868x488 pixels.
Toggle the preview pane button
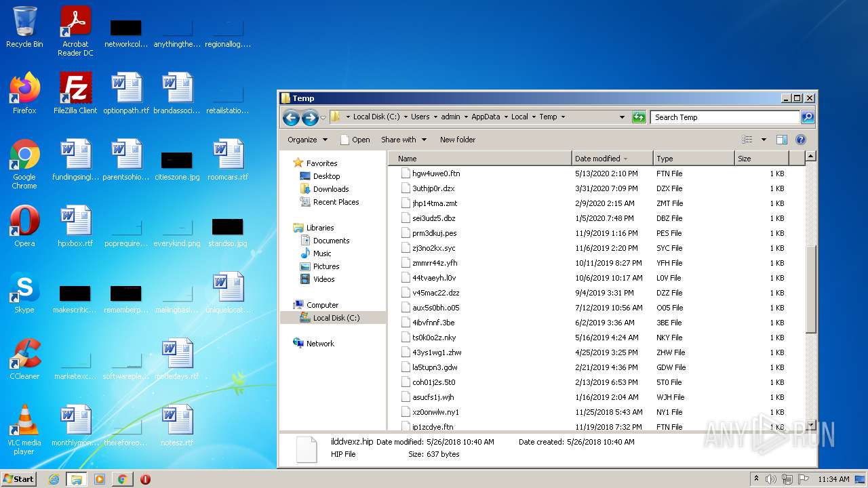(x=781, y=140)
